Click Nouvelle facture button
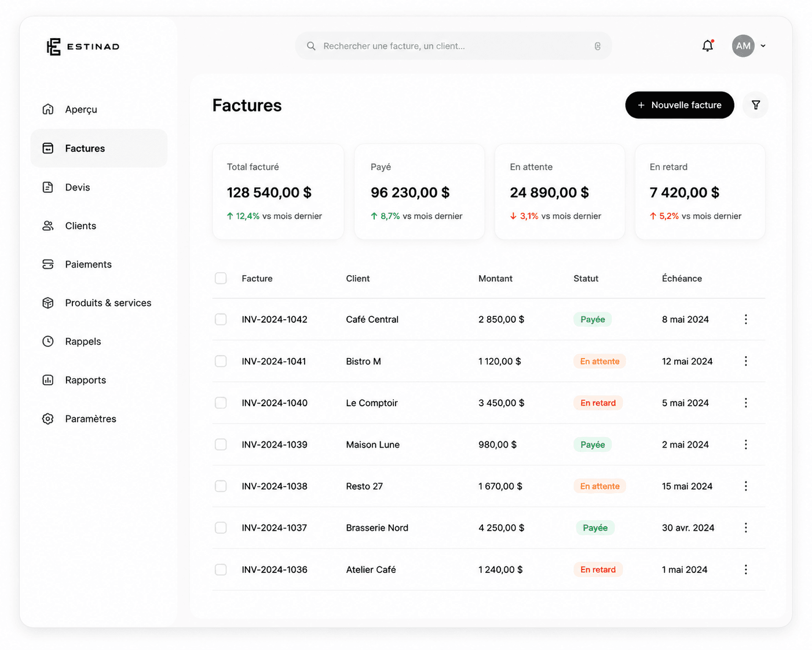This screenshot has height=650, width=812. tap(679, 105)
